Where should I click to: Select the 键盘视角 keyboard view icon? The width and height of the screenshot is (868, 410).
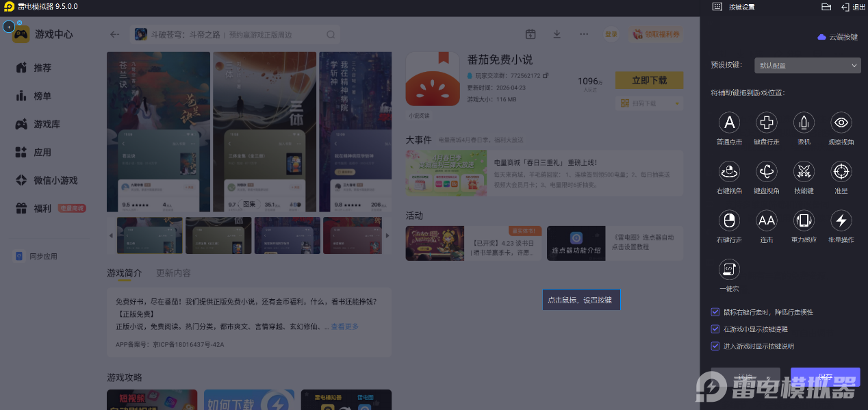point(767,171)
